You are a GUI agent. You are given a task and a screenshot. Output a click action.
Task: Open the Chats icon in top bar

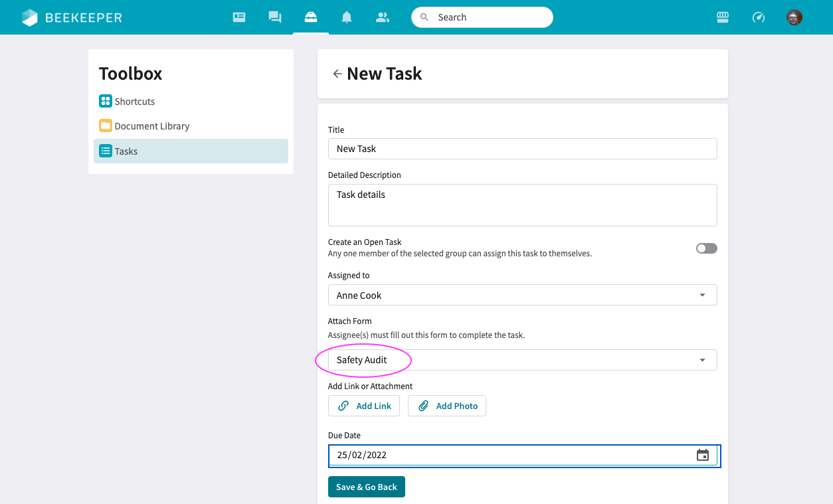[x=275, y=17]
